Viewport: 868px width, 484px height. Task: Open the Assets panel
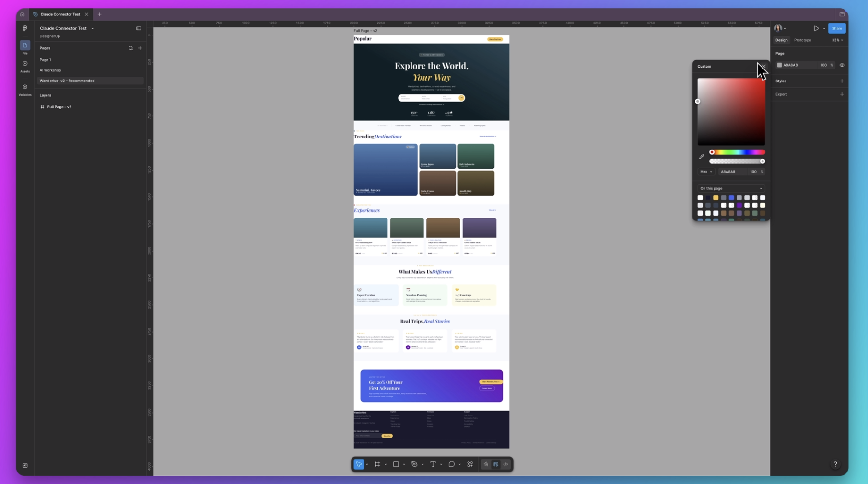tap(25, 66)
